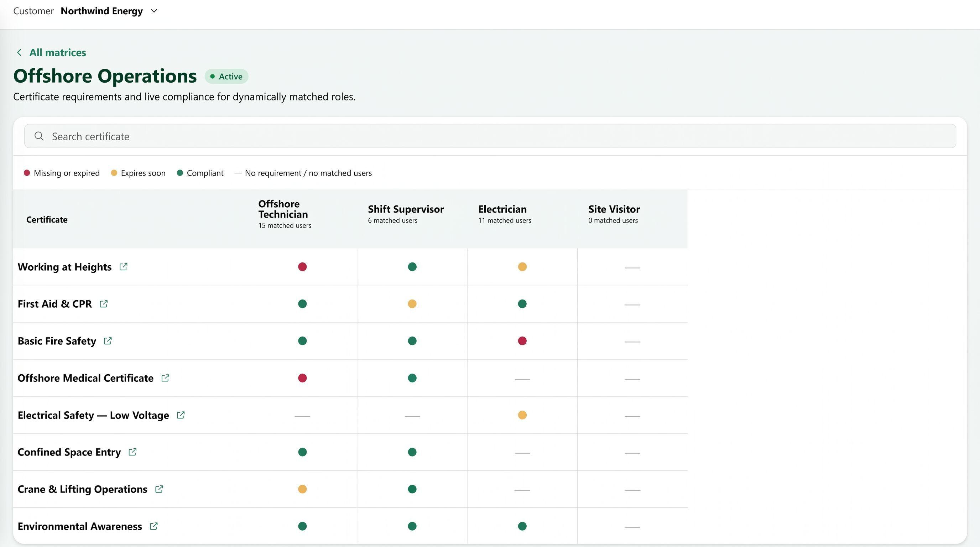The height and width of the screenshot is (547, 980).
Task: Click the external link icon for Basic Fire Safety
Action: click(x=108, y=341)
